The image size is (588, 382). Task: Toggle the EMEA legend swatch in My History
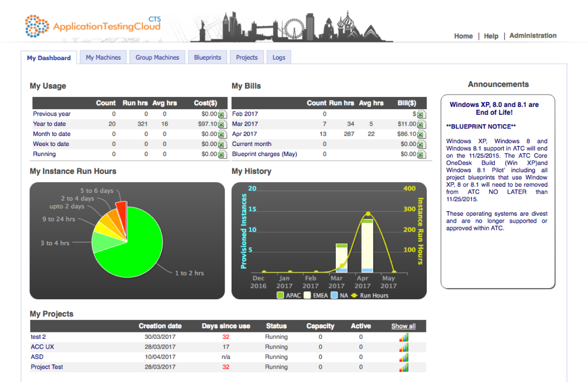[306, 295]
